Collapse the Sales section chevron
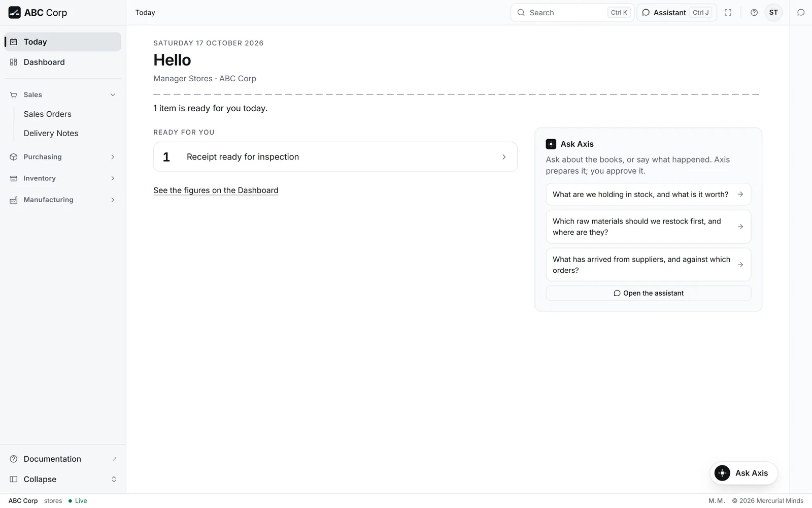This screenshot has height=508, width=812. click(x=113, y=95)
